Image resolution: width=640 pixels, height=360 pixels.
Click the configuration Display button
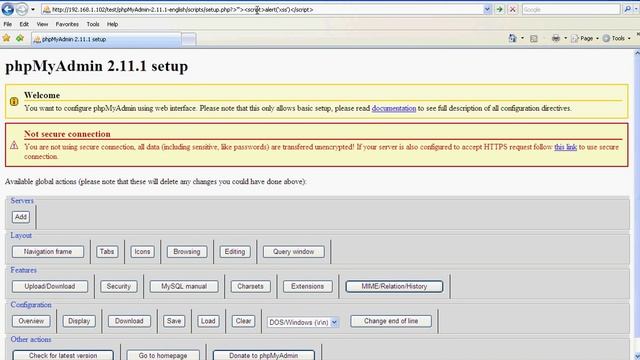(x=79, y=321)
